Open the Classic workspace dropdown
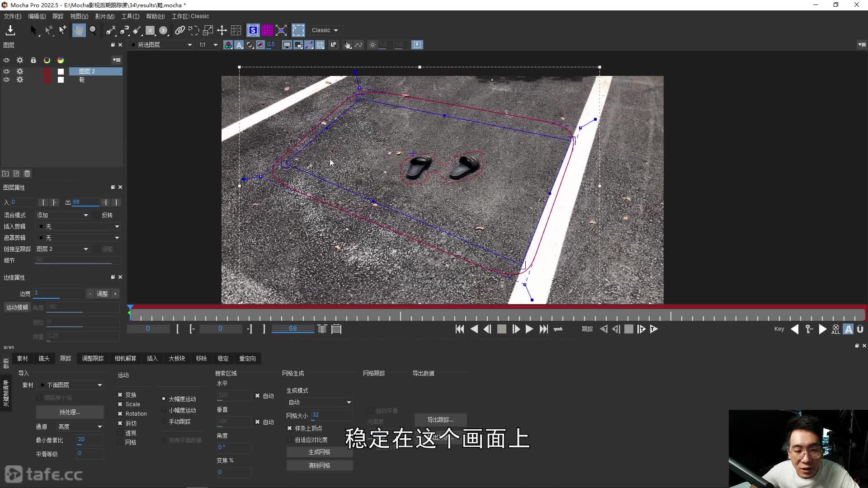 pos(325,30)
